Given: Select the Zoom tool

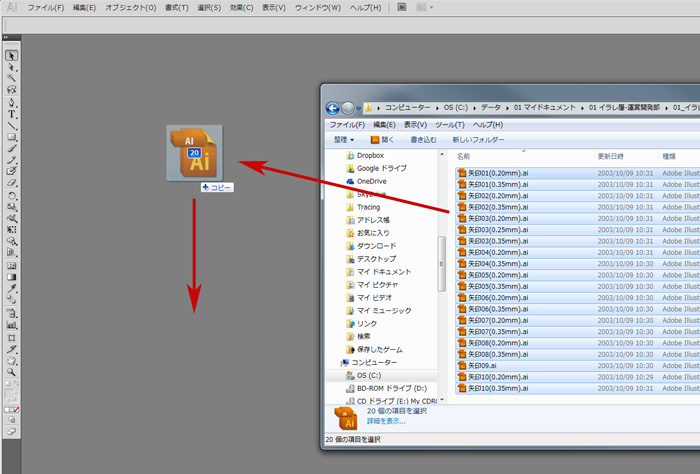Looking at the screenshot, I should [x=12, y=372].
